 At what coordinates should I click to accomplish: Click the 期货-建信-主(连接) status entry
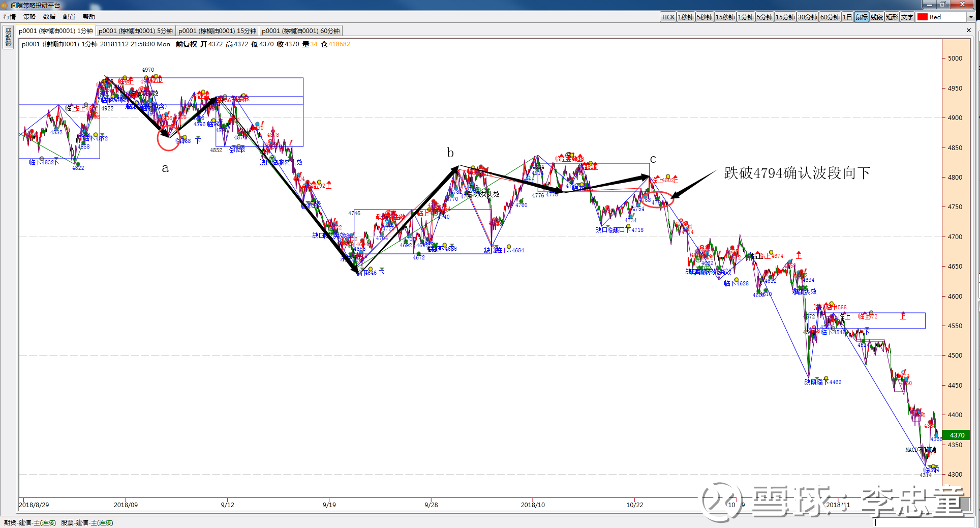[30, 523]
